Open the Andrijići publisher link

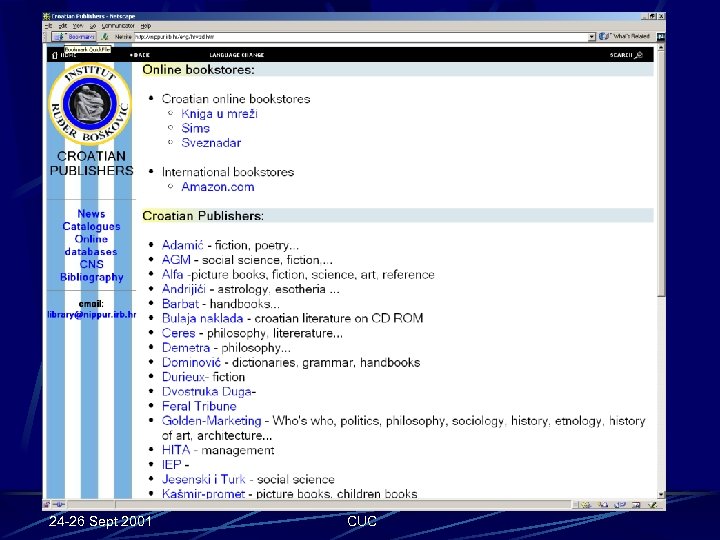[x=184, y=290]
